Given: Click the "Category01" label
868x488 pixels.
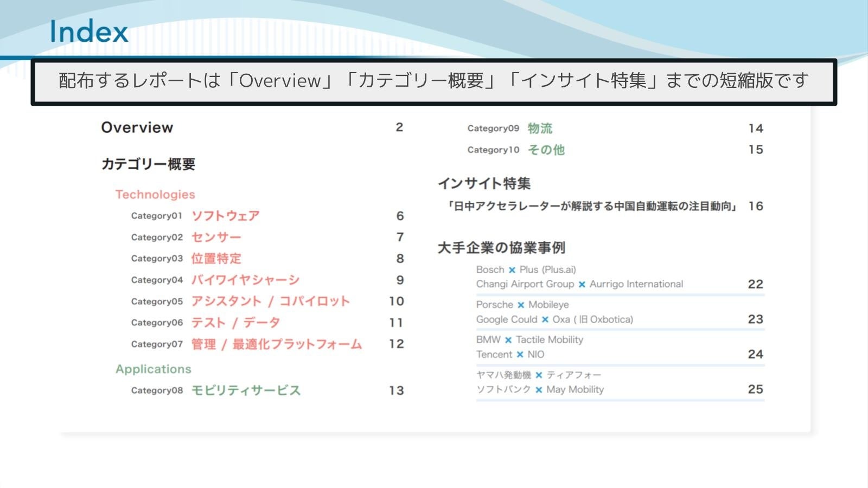Looking at the screenshot, I should click(x=157, y=216).
